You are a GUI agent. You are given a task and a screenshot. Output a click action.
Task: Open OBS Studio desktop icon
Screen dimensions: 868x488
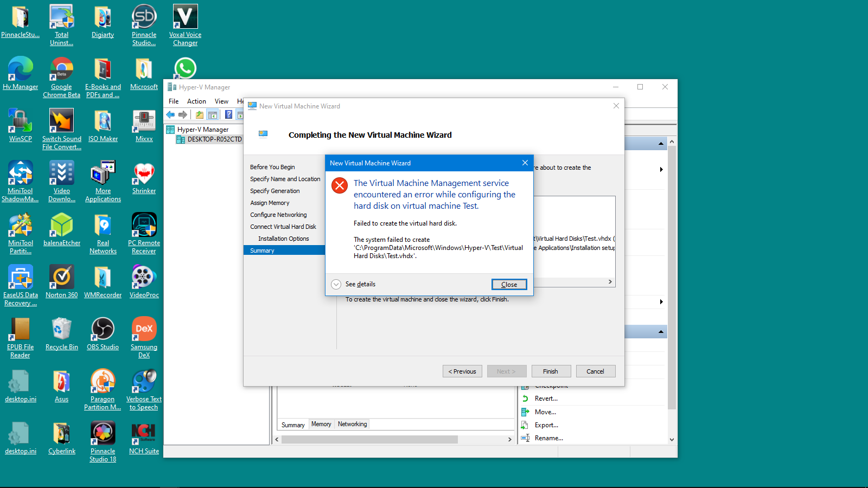(x=103, y=333)
